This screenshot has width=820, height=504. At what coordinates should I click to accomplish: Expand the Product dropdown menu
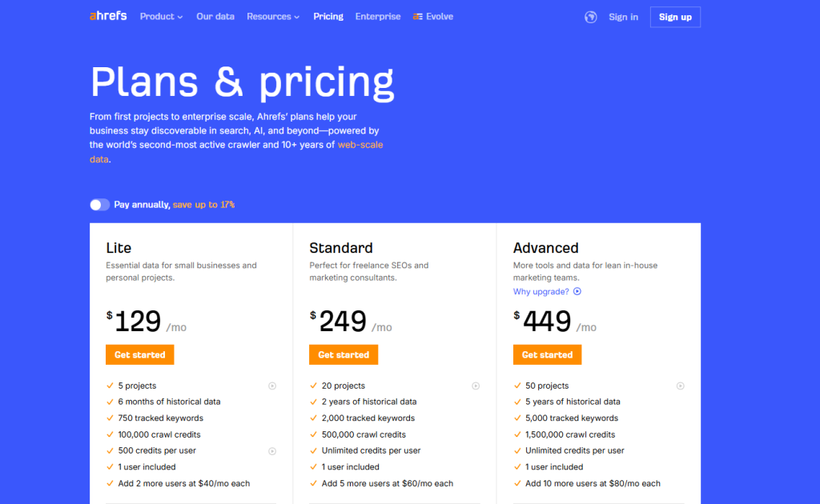[x=161, y=17]
